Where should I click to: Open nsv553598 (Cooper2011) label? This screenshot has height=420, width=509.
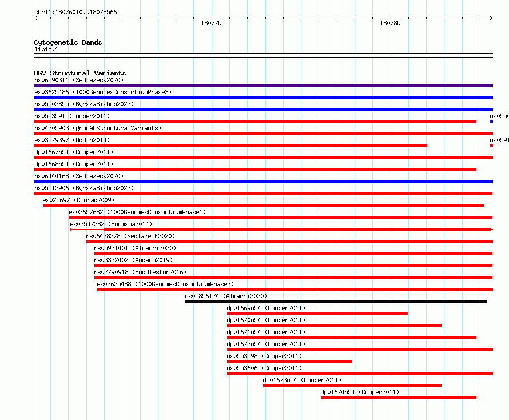(264, 356)
